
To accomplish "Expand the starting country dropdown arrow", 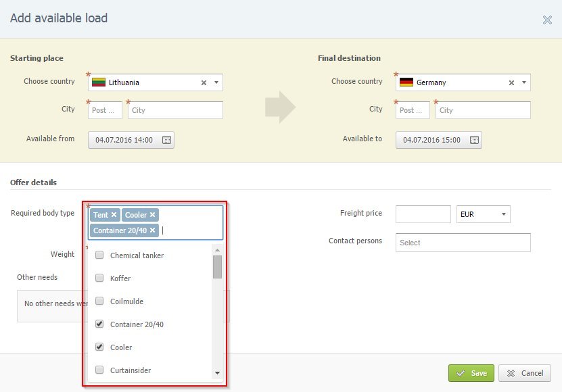I will [x=216, y=83].
